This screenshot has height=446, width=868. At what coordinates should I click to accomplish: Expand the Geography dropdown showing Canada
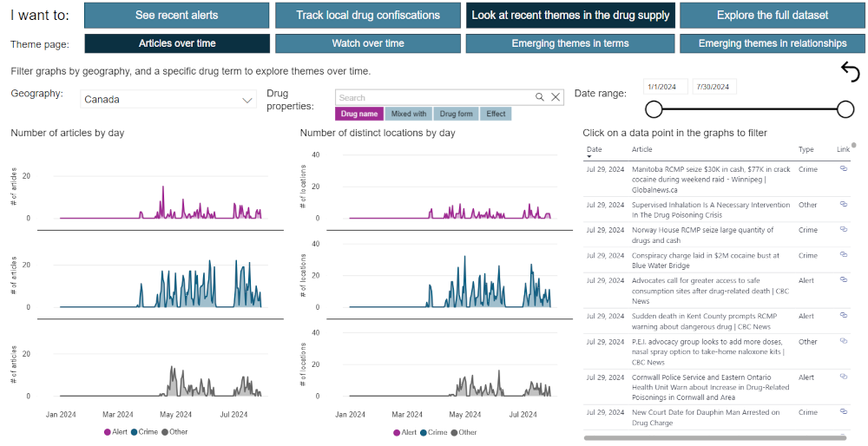click(168, 100)
